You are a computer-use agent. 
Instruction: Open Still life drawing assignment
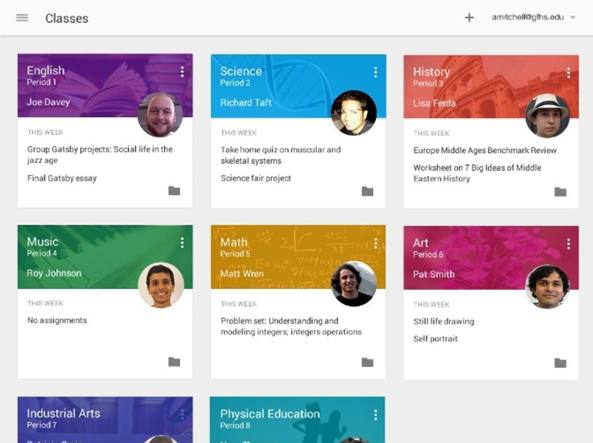[444, 322]
